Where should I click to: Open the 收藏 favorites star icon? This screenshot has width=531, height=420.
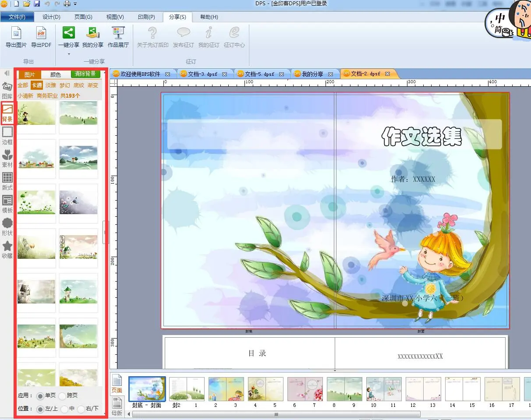pos(7,246)
